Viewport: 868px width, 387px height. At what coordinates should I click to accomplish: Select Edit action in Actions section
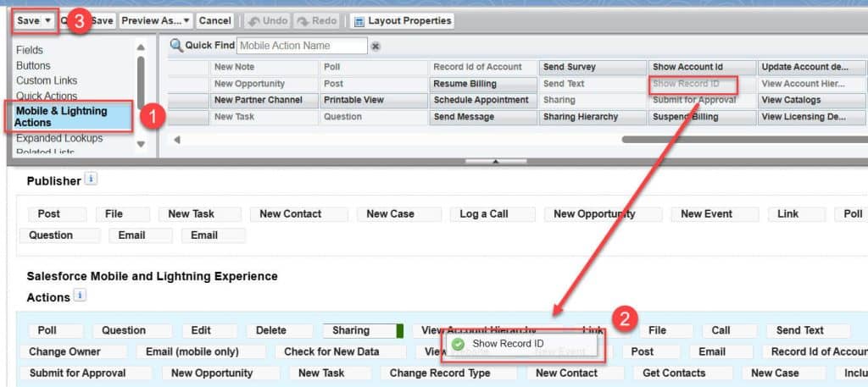(209, 330)
